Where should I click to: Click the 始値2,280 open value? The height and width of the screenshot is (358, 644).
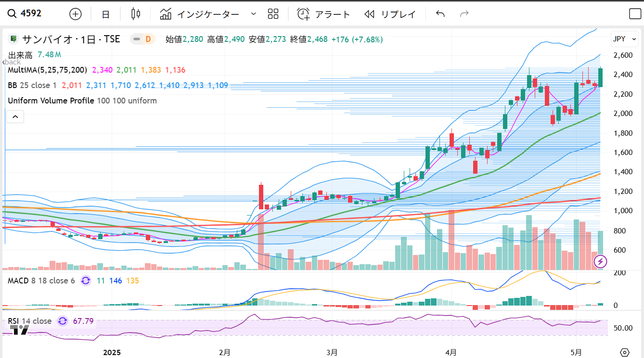point(185,39)
